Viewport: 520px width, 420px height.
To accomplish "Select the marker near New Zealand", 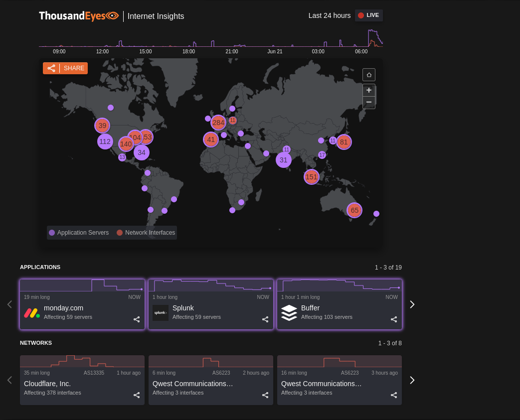I will pyautogui.click(x=376, y=214).
